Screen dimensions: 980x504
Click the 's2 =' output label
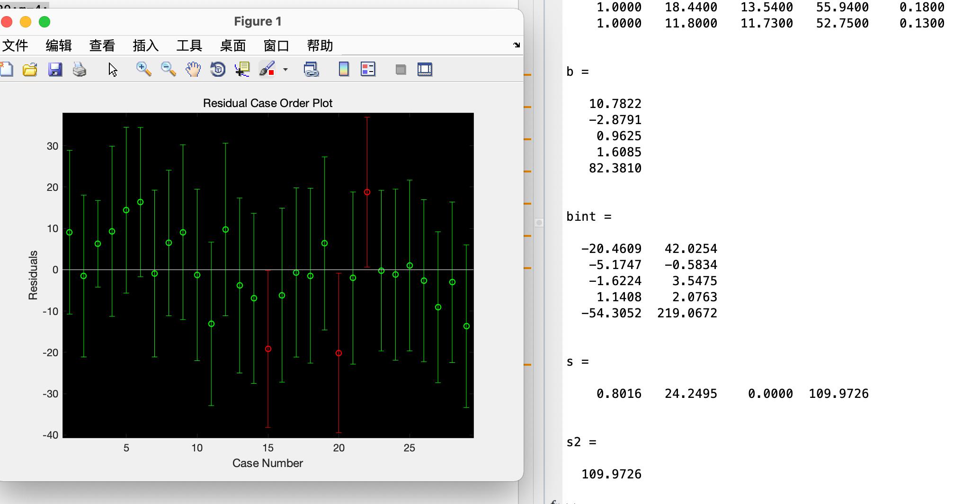(581, 442)
